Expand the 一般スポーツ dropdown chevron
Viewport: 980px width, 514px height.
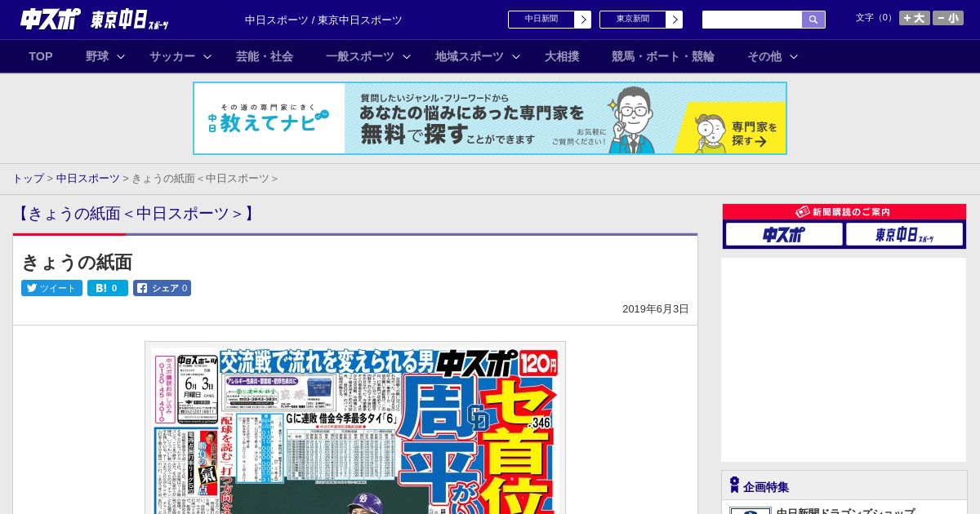coord(407,56)
